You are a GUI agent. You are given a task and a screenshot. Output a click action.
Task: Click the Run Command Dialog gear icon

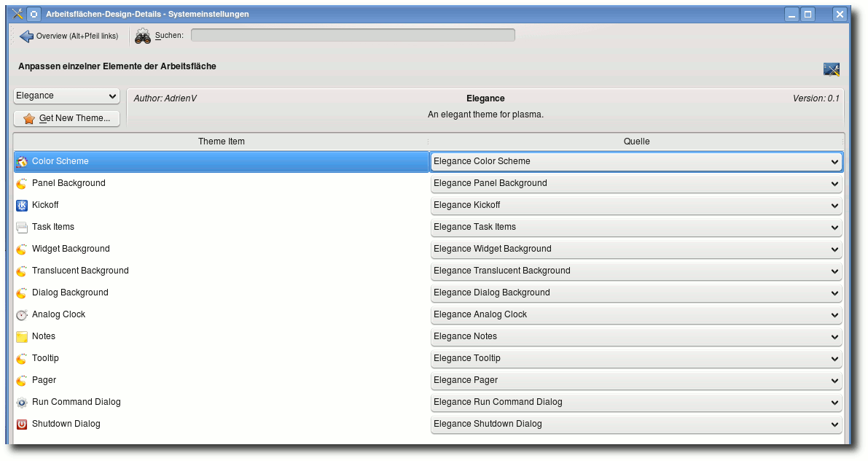point(21,402)
